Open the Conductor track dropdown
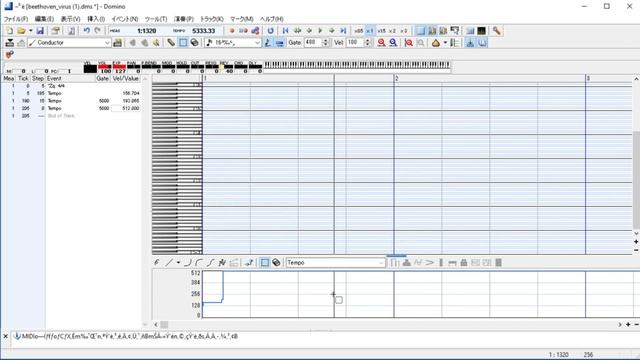 coord(107,42)
